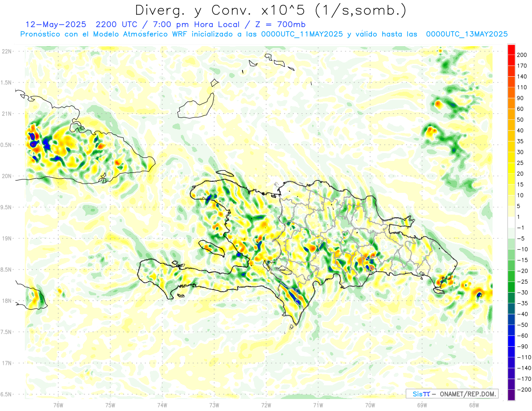Click the '-40' value on the color scale

522,314
